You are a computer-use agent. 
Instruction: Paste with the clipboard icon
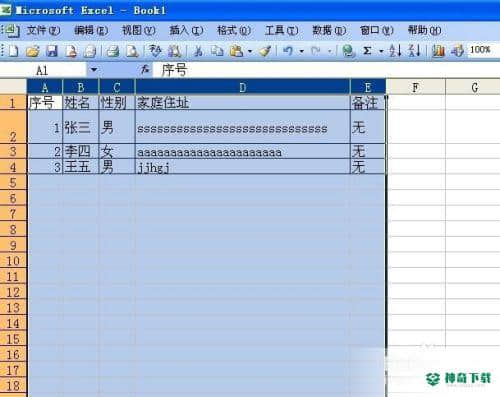(236, 51)
